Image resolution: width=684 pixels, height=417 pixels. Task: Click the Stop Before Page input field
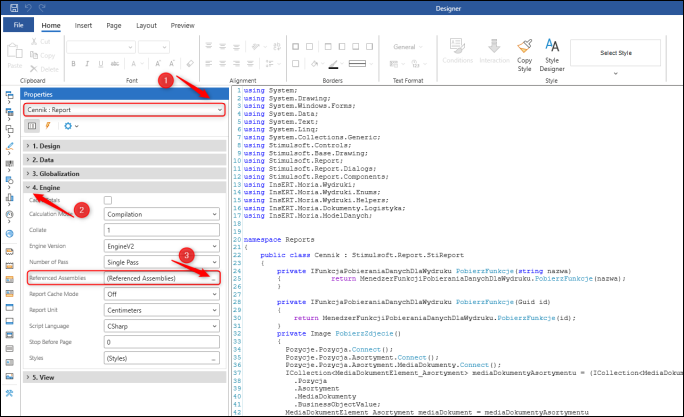[x=160, y=341]
